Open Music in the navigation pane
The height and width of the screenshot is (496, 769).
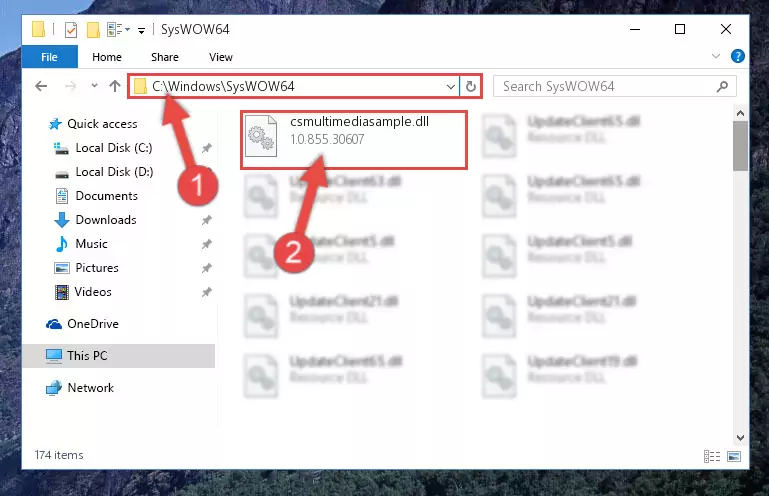pos(91,244)
